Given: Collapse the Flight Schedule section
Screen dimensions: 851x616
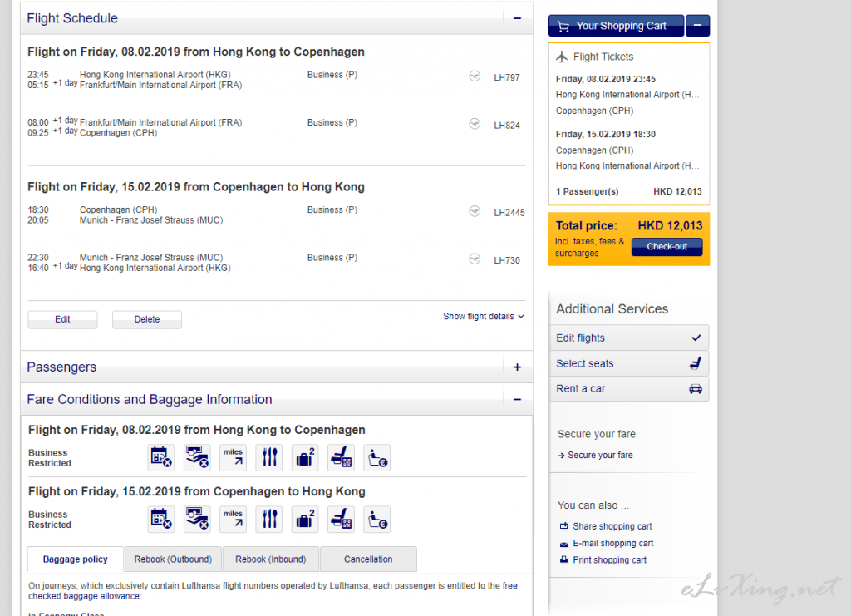Looking at the screenshot, I should click(517, 18).
